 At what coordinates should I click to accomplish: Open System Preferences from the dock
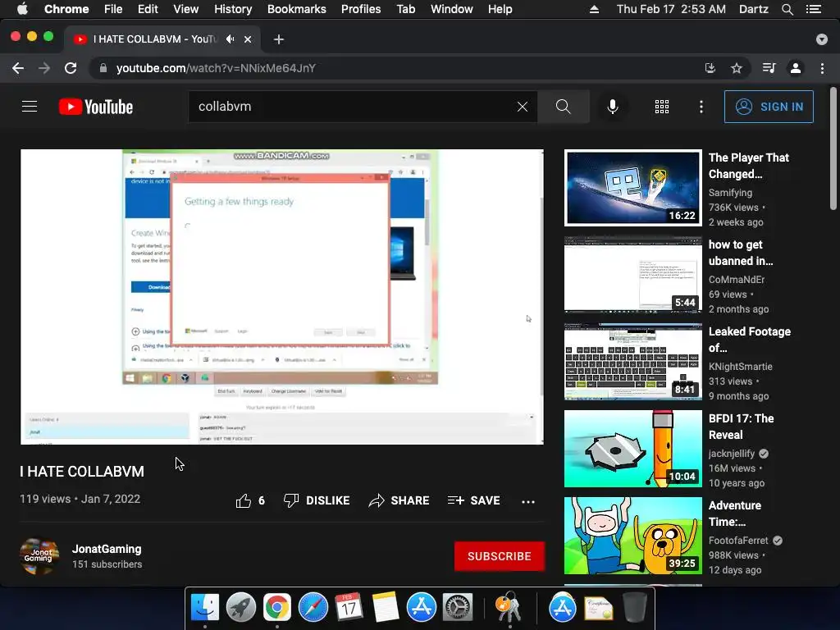(457, 608)
